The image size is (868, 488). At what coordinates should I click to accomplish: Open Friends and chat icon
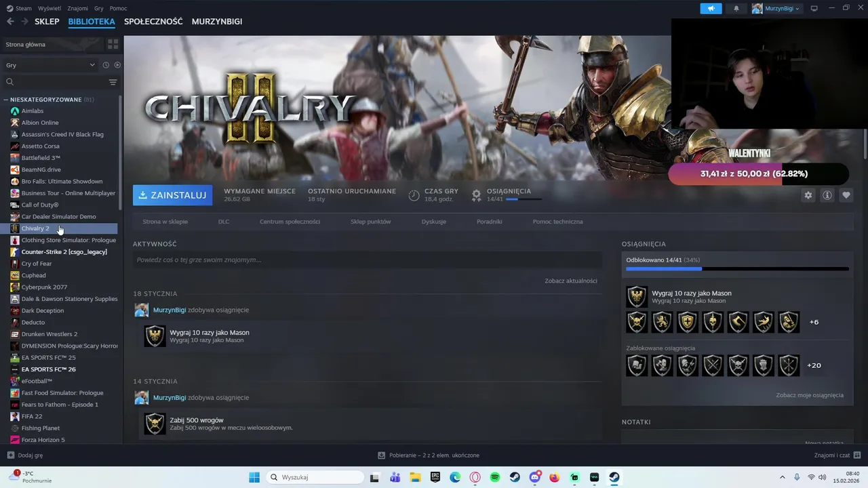(x=857, y=455)
